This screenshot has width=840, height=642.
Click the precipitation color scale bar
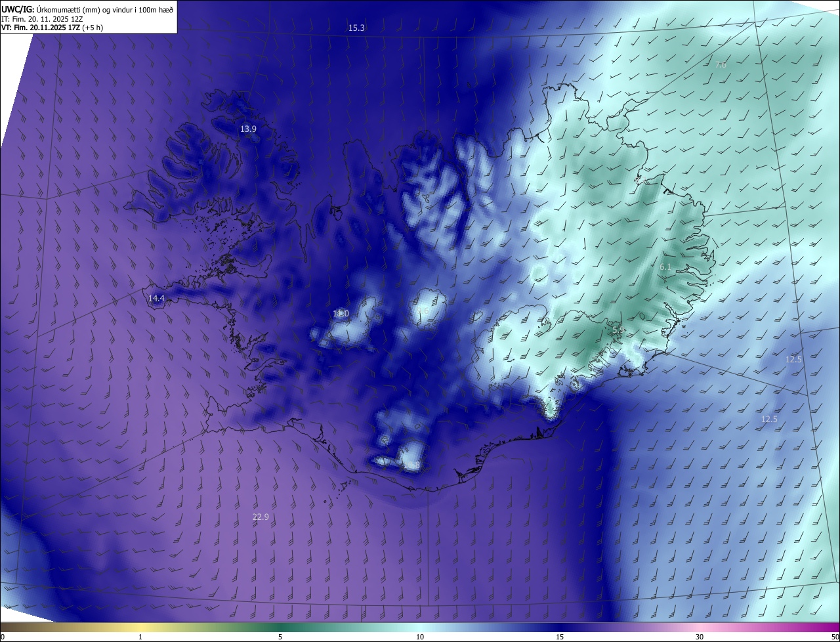point(420,628)
